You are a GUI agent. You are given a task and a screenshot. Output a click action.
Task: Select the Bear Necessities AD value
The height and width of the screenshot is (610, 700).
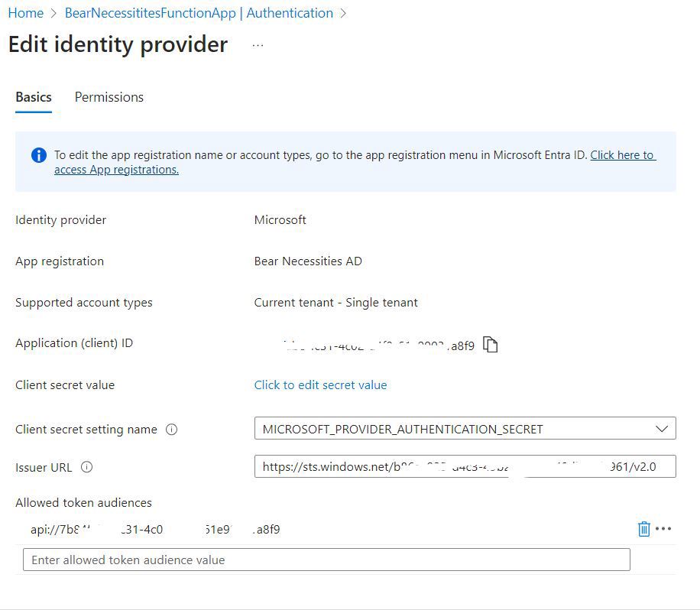pos(308,261)
